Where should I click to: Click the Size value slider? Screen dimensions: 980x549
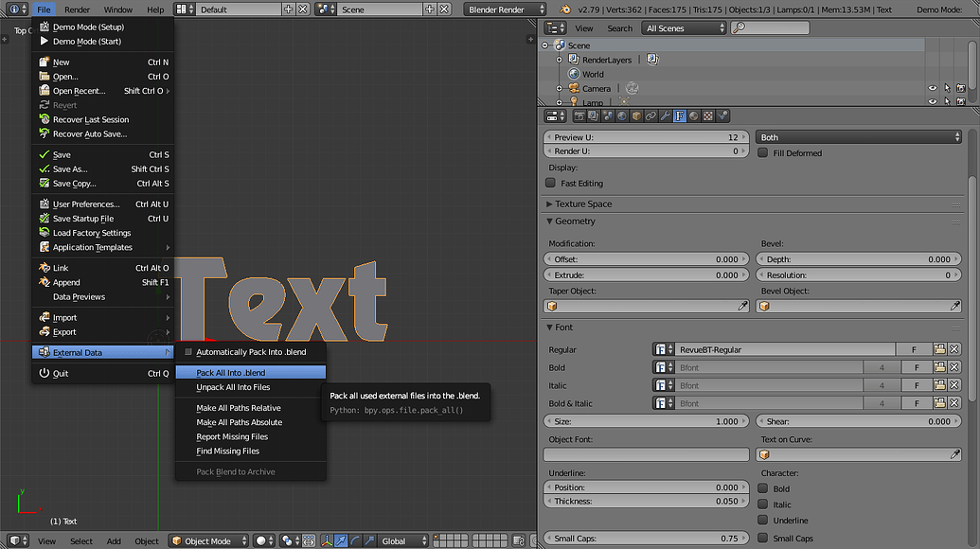tap(647, 421)
